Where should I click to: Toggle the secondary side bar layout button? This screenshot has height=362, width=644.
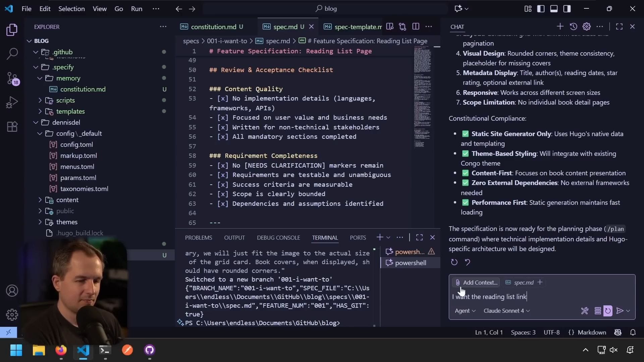[567, 9]
